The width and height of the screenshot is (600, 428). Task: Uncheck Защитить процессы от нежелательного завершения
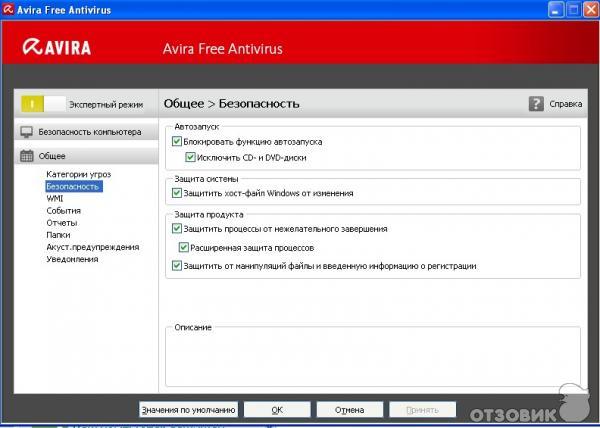click(x=178, y=229)
